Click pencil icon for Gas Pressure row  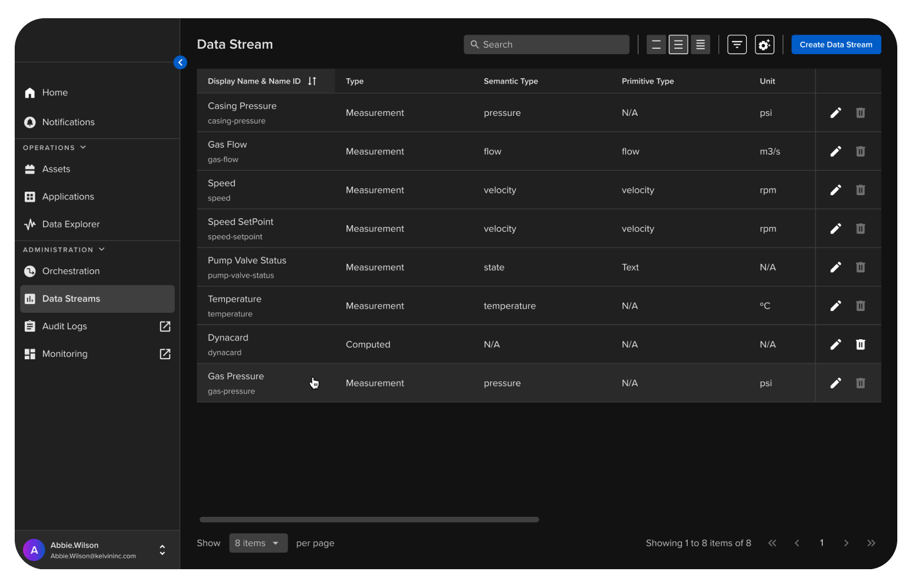[836, 383]
